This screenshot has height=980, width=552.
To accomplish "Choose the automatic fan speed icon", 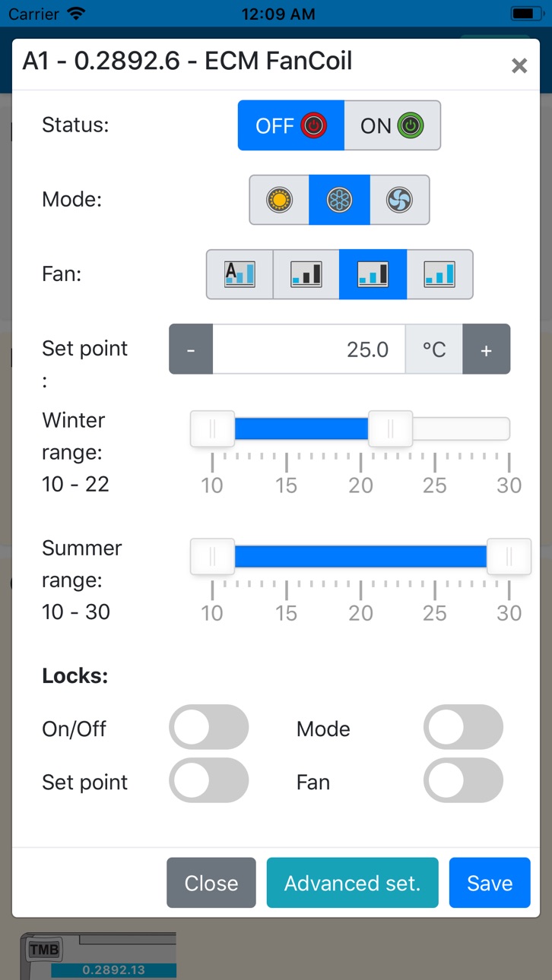I will (240, 274).
